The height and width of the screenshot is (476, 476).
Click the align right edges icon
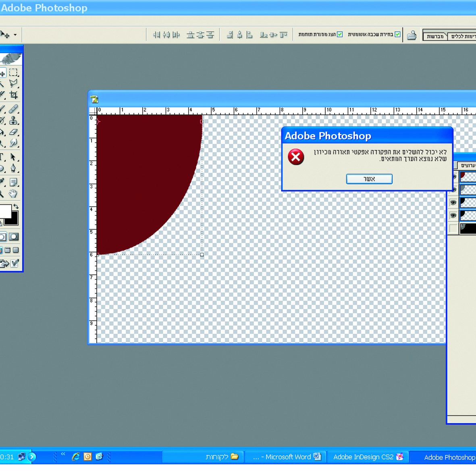[x=230, y=35]
